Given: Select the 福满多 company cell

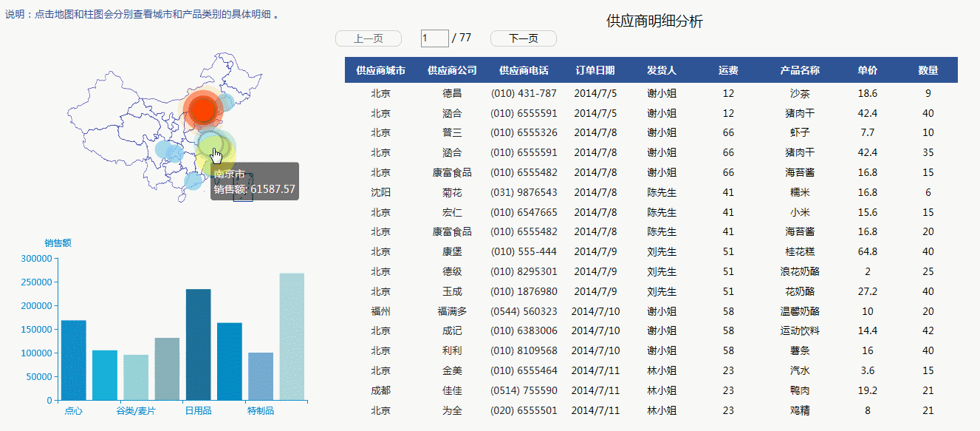Looking at the screenshot, I should point(452,311).
